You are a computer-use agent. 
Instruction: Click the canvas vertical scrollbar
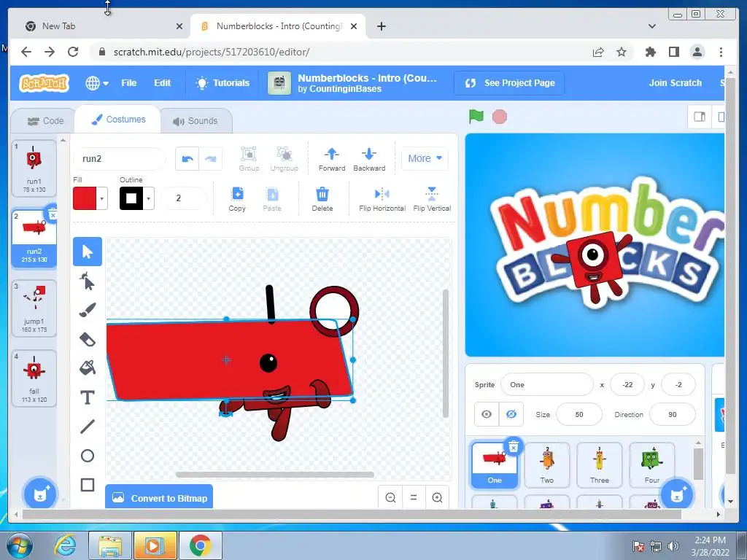(446, 354)
